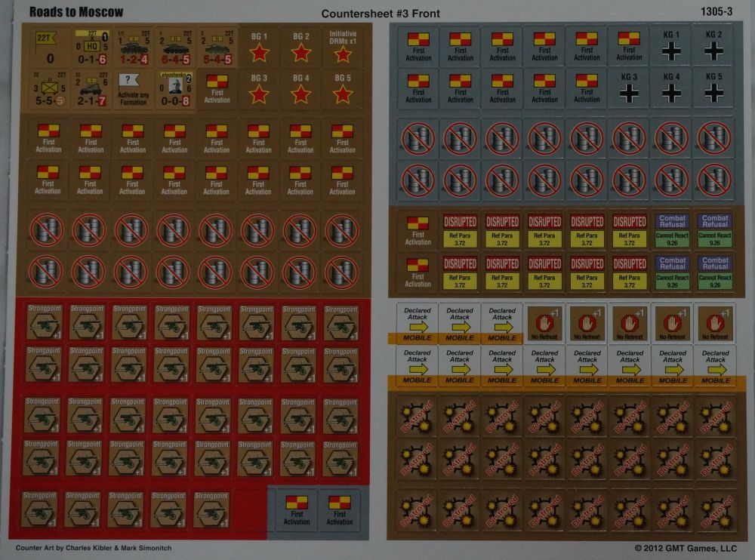The height and width of the screenshot is (560, 755).
Task: Click the Countersheet #3 Front heading
Action: [x=381, y=14]
